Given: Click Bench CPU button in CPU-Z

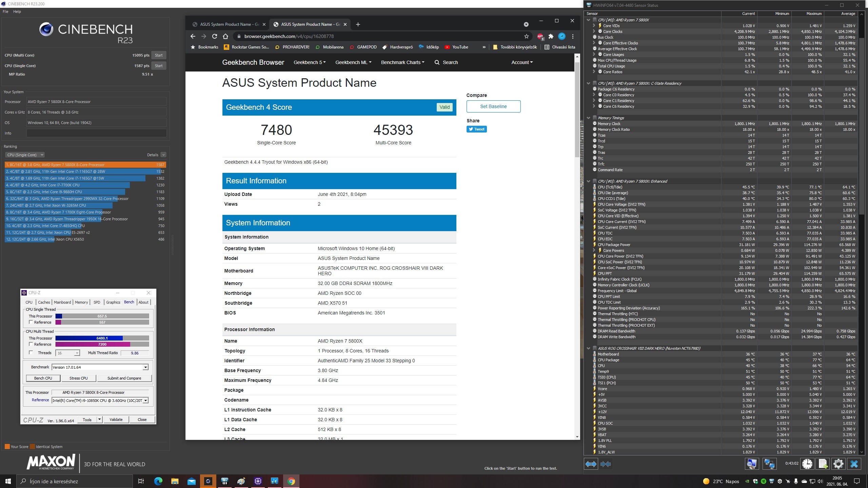Looking at the screenshot, I should 43,378.
